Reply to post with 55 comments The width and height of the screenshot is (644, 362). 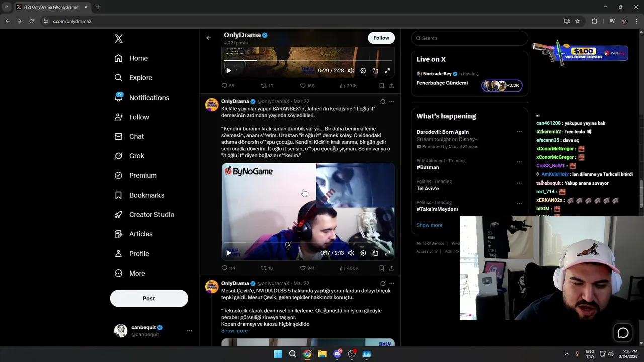[228, 86]
